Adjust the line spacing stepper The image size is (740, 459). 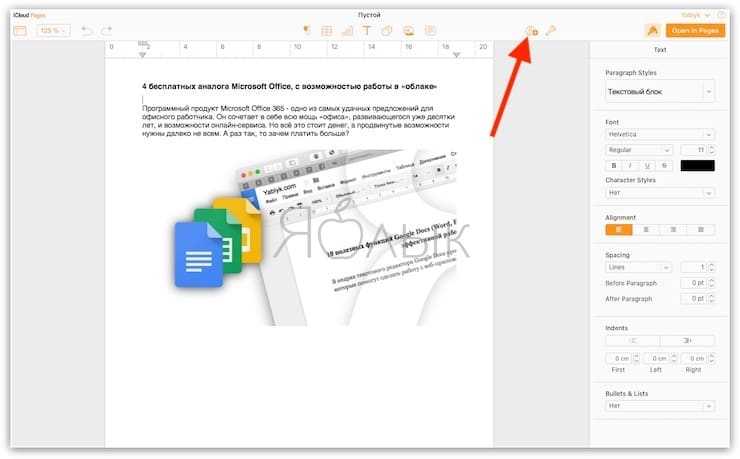point(712,267)
